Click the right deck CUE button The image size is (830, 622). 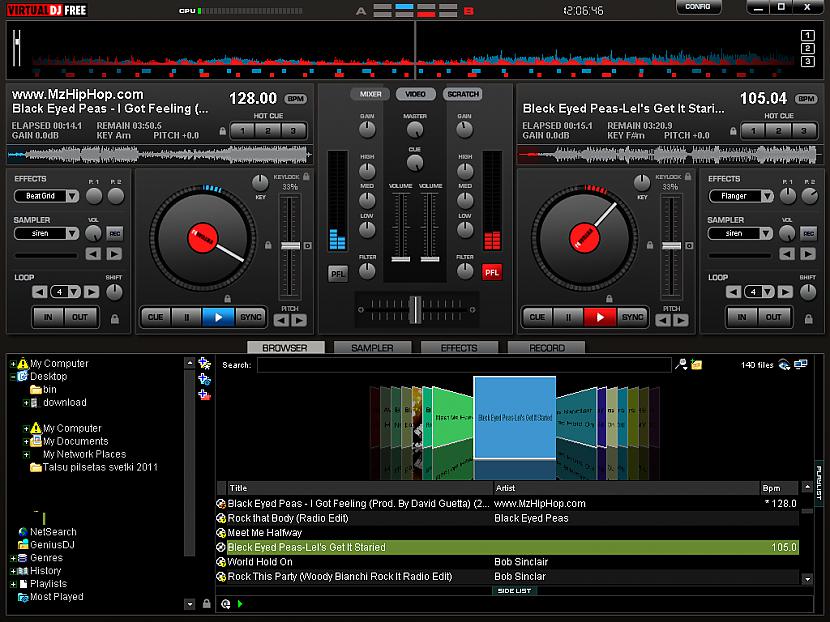click(x=537, y=317)
